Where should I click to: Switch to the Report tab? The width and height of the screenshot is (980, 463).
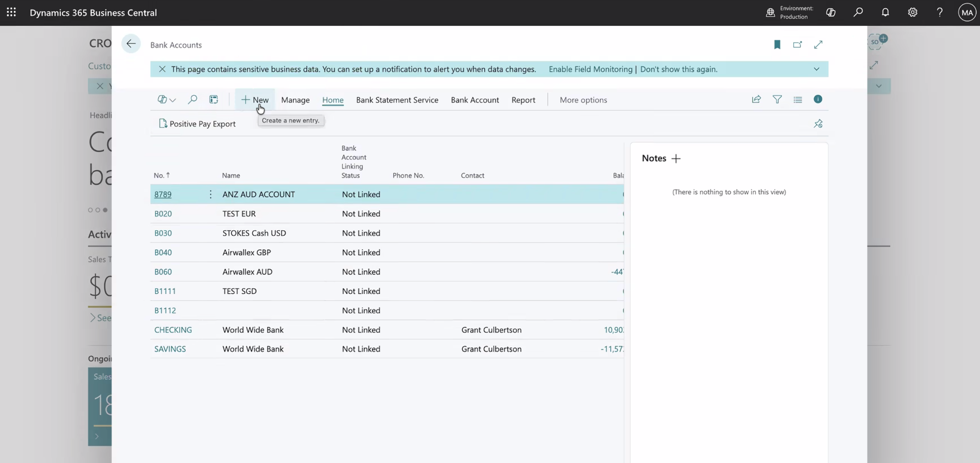pyautogui.click(x=523, y=100)
